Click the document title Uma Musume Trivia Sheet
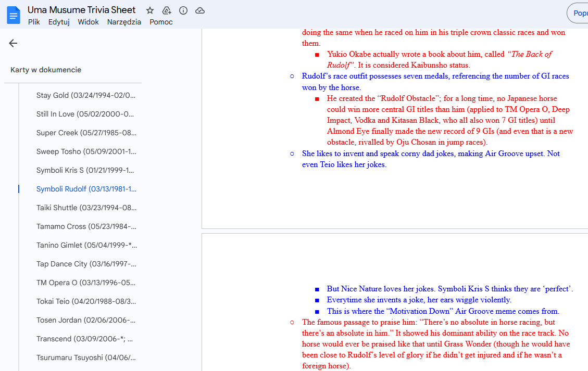The height and width of the screenshot is (371, 588). coord(81,10)
